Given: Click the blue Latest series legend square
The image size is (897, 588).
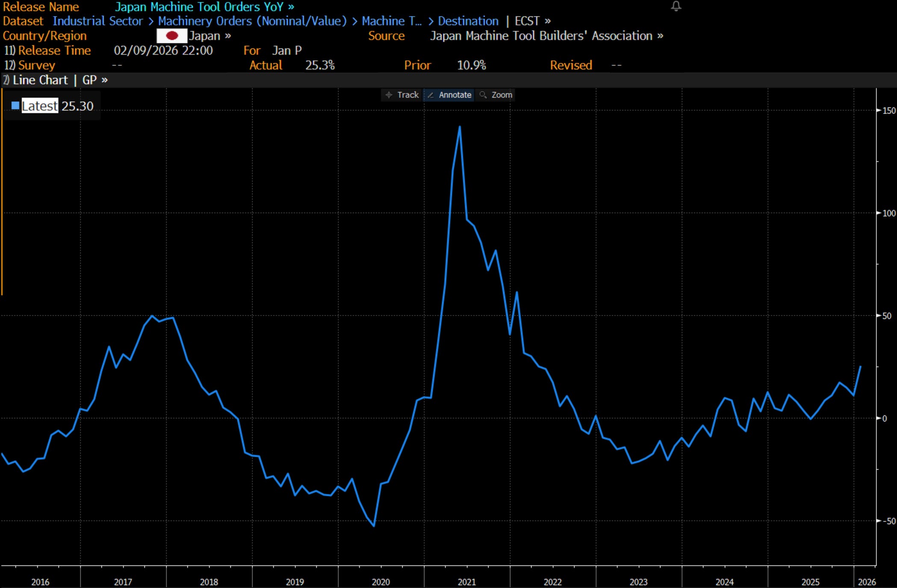Looking at the screenshot, I should [x=15, y=106].
